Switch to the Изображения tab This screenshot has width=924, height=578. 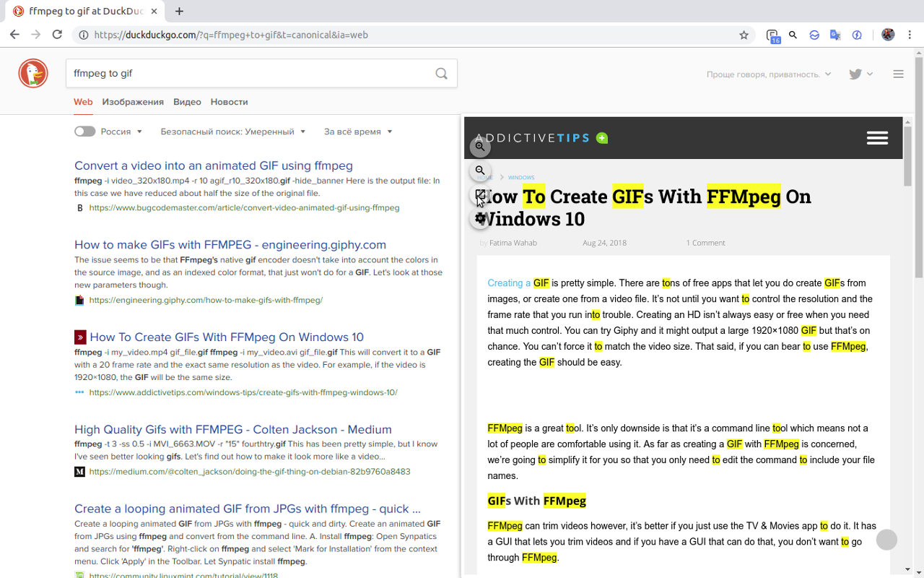point(133,102)
